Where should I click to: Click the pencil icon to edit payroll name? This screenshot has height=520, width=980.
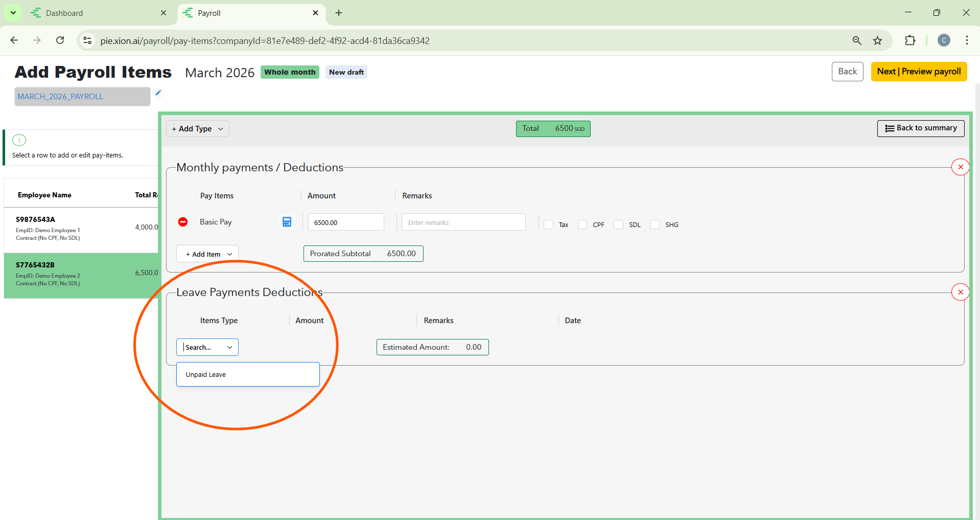[x=158, y=93]
